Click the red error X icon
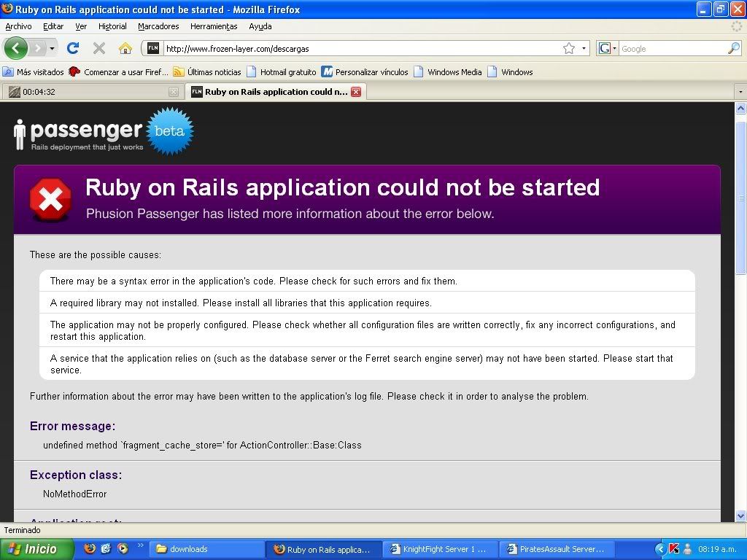Viewport: 747px width, 560px height. click(50, 199)
